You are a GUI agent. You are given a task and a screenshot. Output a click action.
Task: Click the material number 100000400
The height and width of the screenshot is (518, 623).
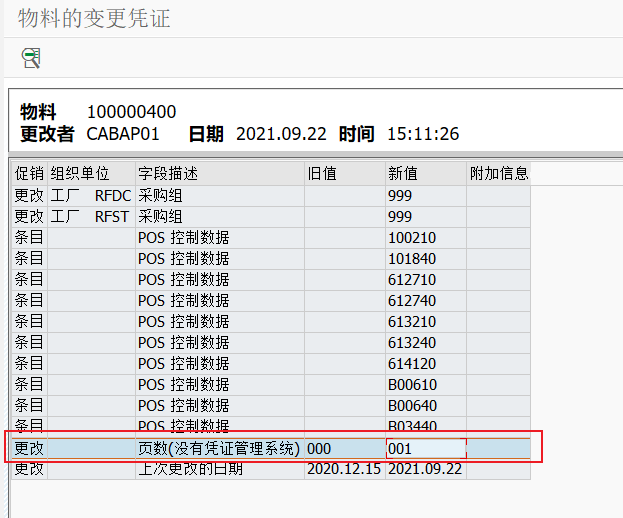[132, 112]
